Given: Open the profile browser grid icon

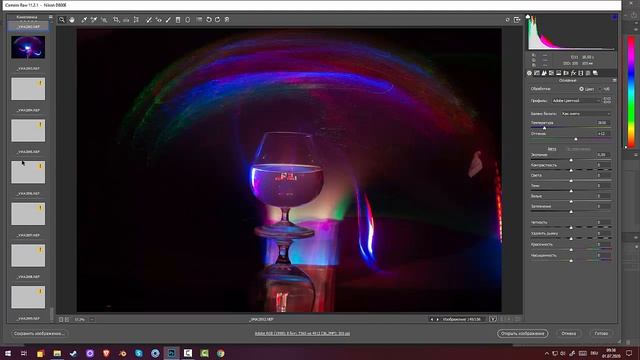Looking at the screenshot, I should (607, 100).
